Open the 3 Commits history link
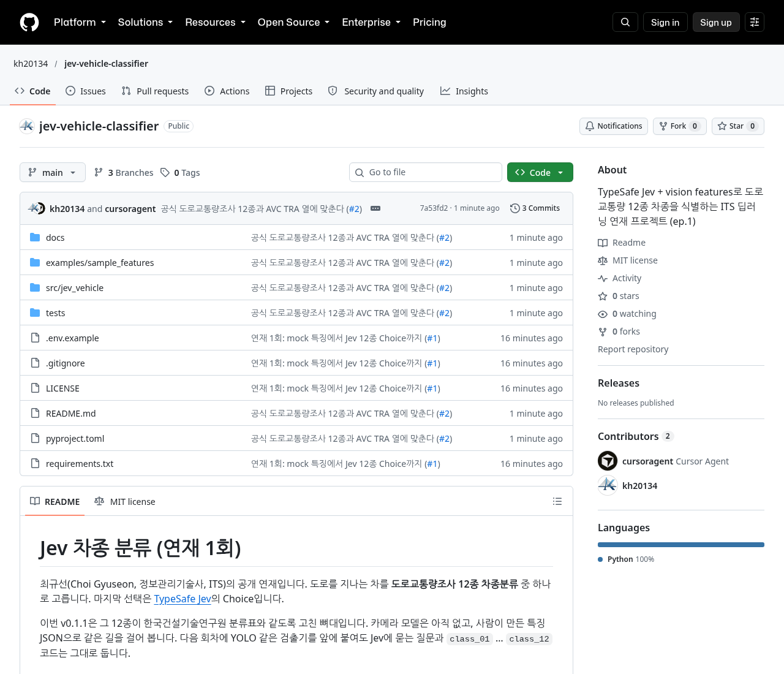The image size is (784, 674). coord(535,208)
